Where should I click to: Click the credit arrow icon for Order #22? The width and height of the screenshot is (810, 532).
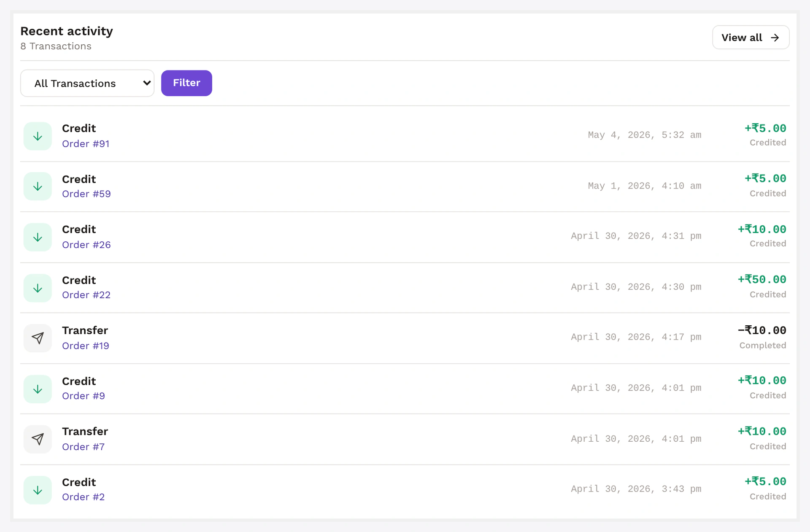38,288
